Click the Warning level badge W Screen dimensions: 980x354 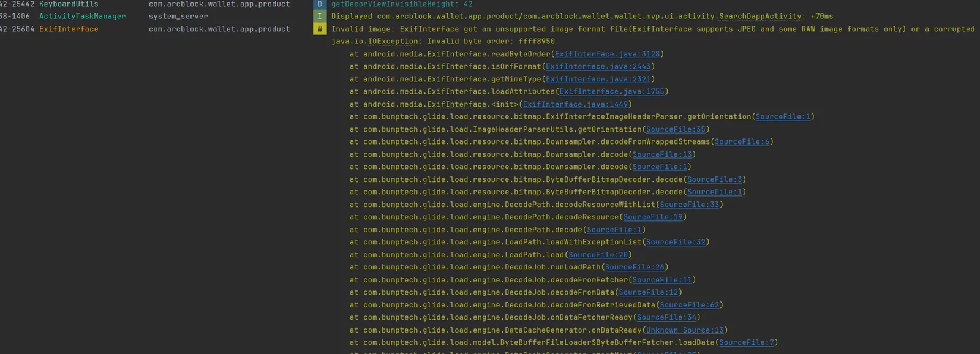click(x=320, y=29)
